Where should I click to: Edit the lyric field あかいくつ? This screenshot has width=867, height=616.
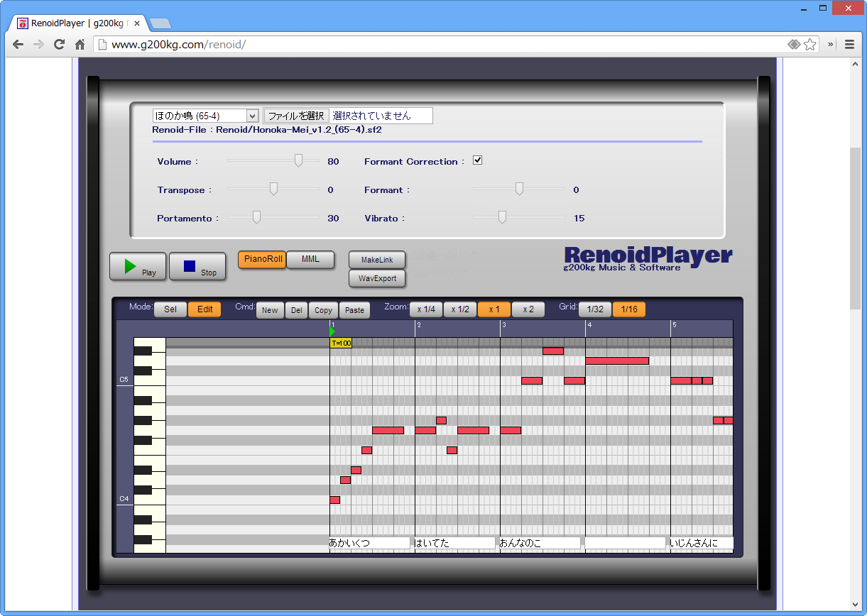click(x=369, y=543)
